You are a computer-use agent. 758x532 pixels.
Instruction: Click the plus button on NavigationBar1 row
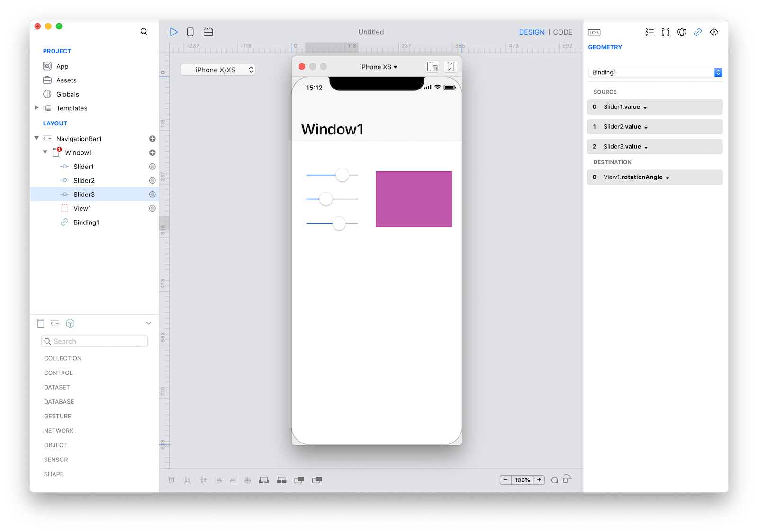coord(153,139)
